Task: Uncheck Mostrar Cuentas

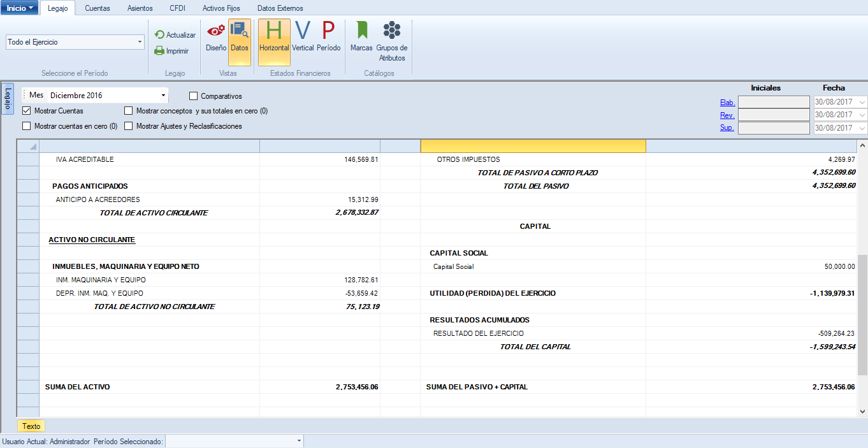Action: coord(27,111)
